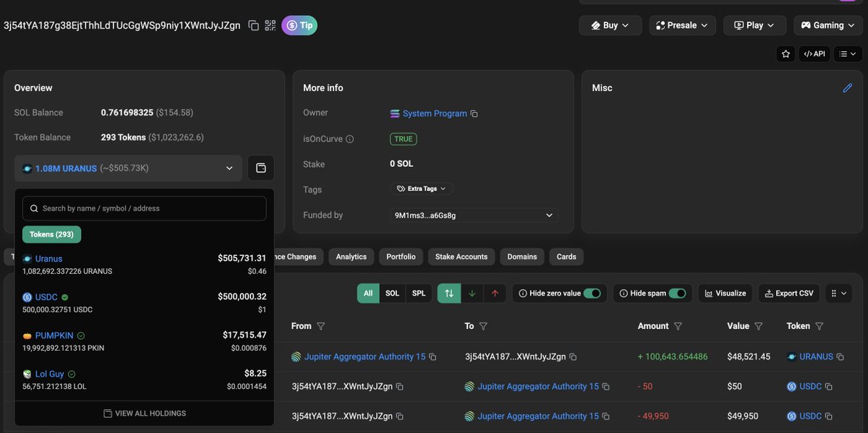Copy Jupiter Authority address in -49,950 row
Image resolution: width=868 pixels, height=433 pixels.
click(x=606, y=416)
